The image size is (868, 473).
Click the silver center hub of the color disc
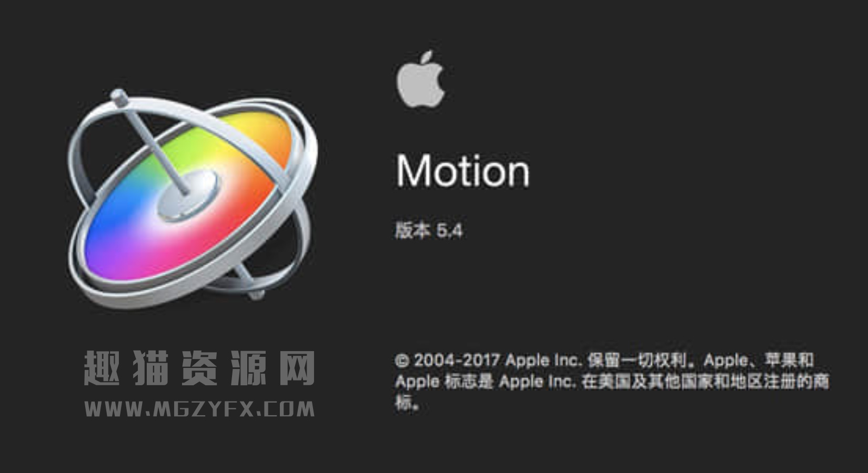click(x=187, y=194)
